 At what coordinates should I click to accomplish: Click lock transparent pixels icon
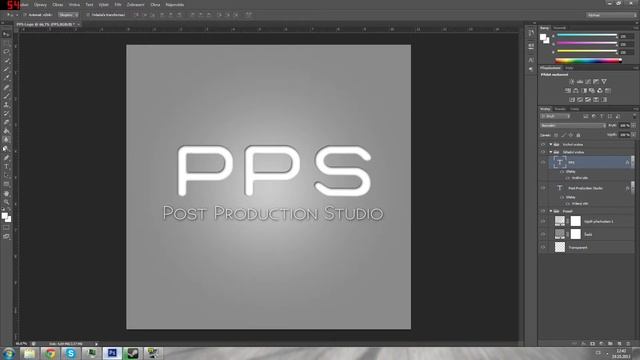click(556, 135)
